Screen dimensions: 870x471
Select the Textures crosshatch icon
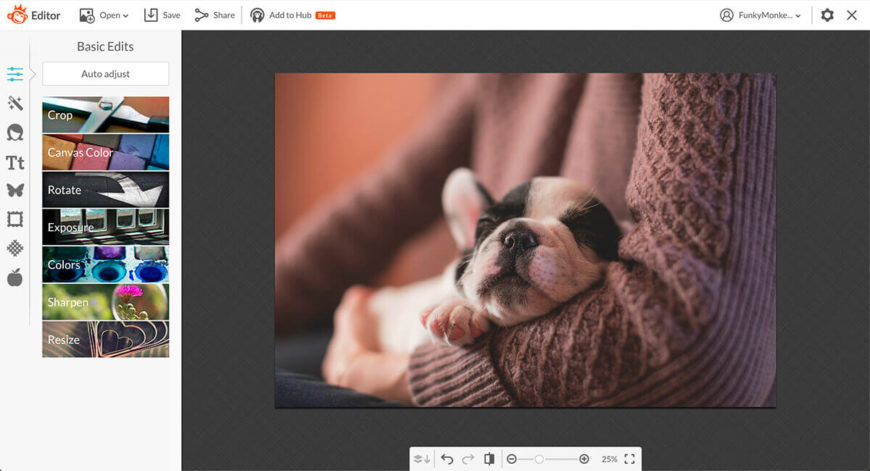click(15, 248)
